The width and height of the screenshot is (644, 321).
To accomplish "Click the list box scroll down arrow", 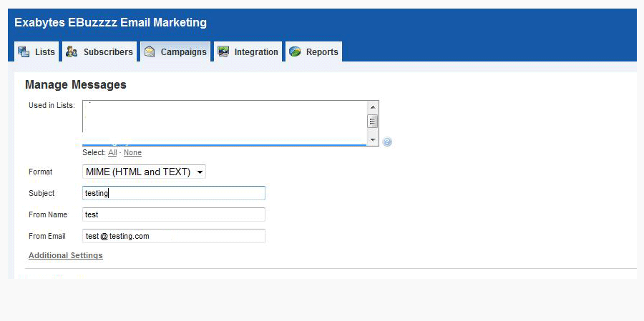I will [x=373, y=139].
